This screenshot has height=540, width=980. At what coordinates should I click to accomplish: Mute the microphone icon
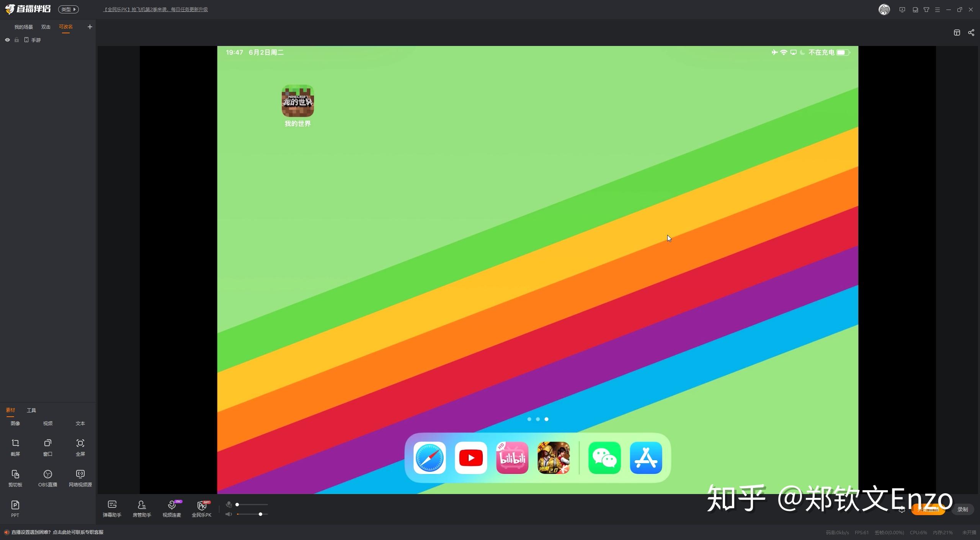click(x=229, y=504)
